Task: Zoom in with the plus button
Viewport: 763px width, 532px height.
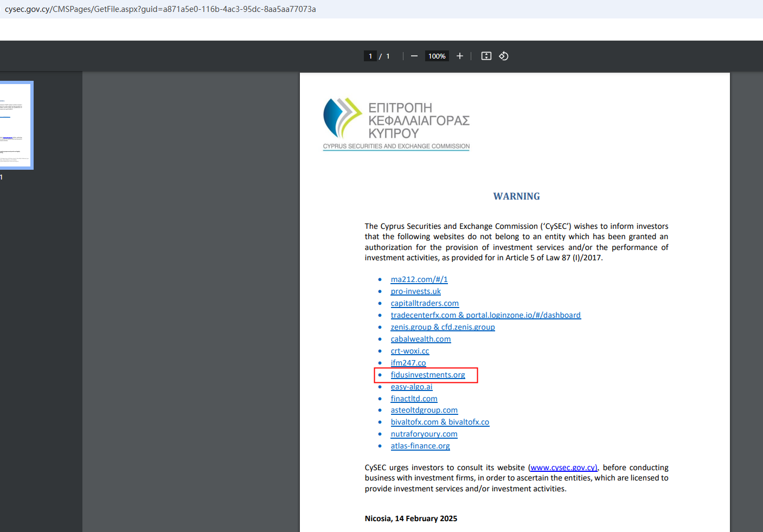Action: pyautogui.click(x=460, y=56)
